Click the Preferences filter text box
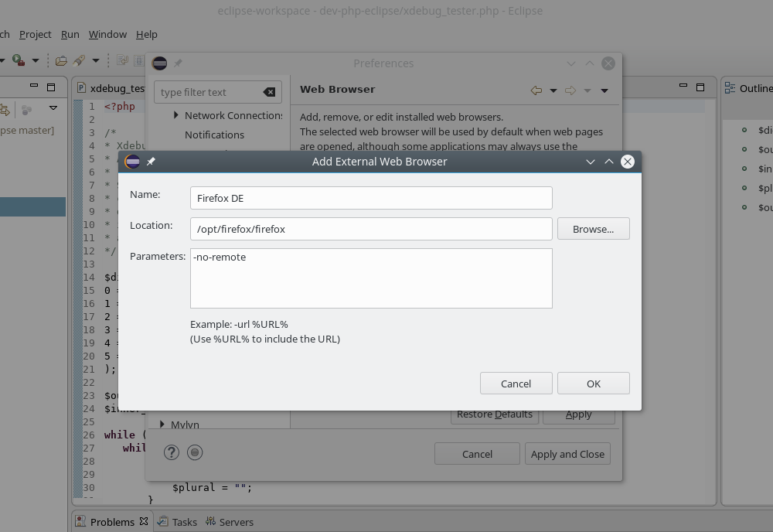The width and height of the screenshot is (773, 532). pyautogui.click(x=218, y=92)
